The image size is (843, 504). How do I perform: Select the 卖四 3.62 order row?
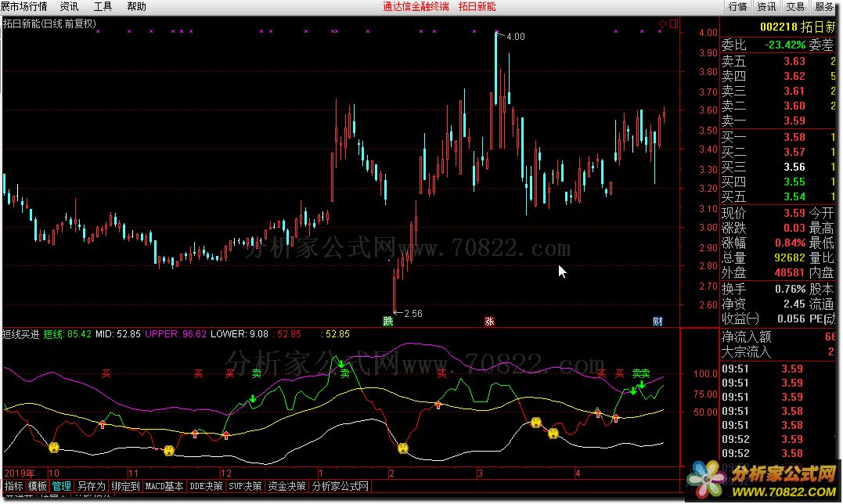tap(779, 76)
